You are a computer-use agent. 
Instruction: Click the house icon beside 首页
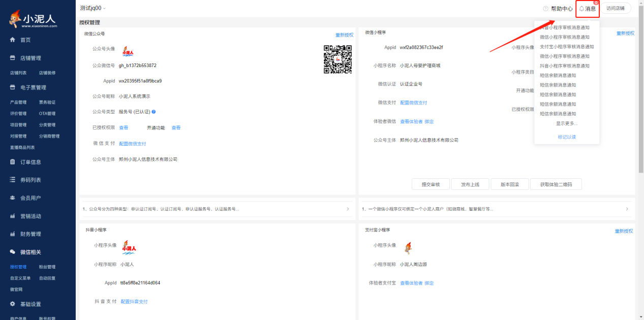pos(13,40)
